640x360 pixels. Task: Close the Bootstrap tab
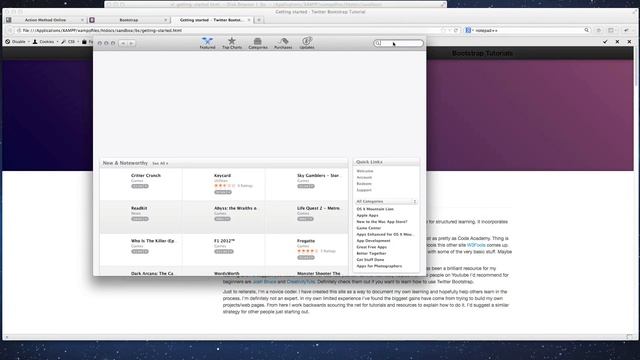(x=165, y=20)
